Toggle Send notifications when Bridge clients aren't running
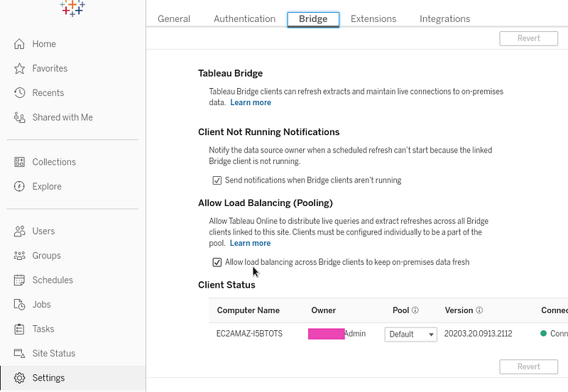The height and width of the screenshot is (392, 568). point(217,180)
